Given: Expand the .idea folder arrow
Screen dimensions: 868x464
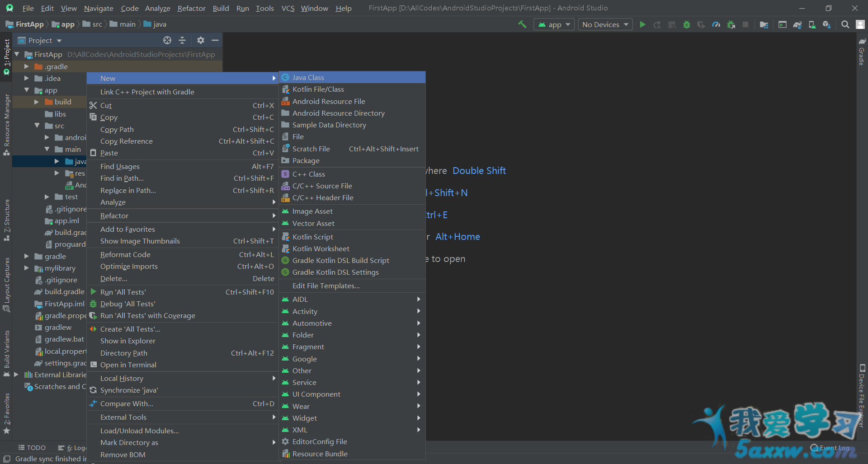Looking at the screenshot, I should [x=27, y=78].
